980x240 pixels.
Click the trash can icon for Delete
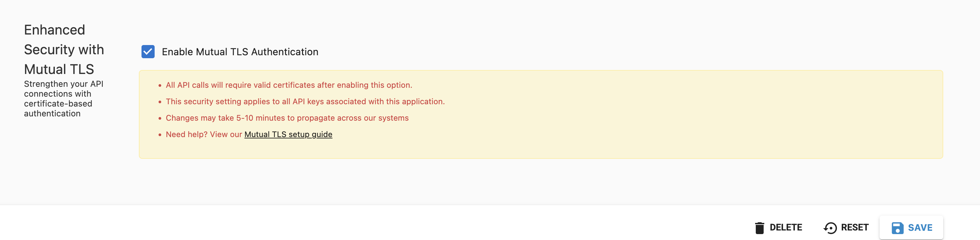click(759, 228)
